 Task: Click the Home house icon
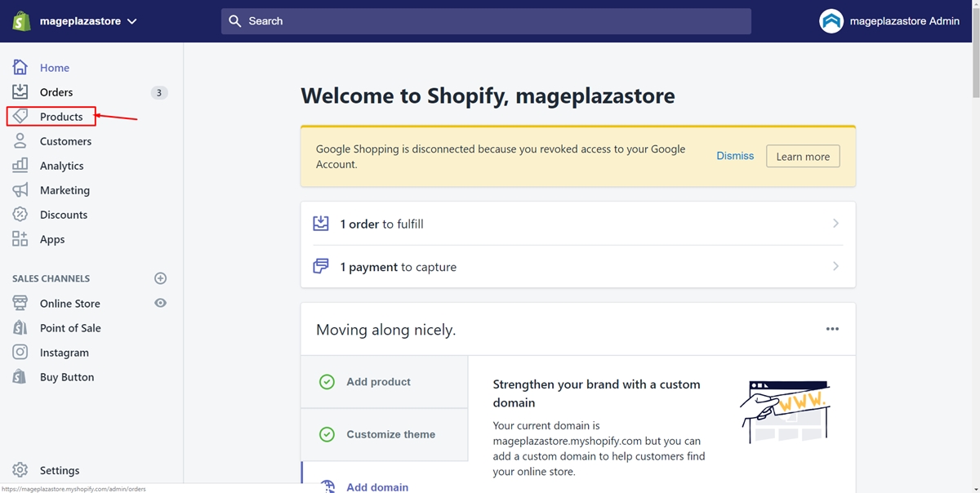(x=20, y=67)
